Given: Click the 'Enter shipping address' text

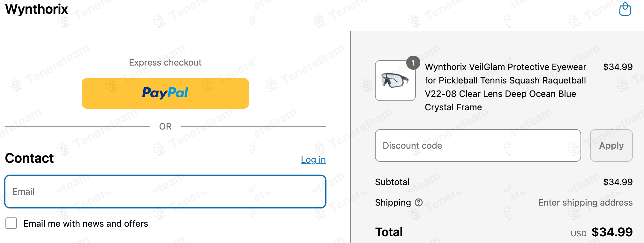Looking at the screenshot, I should coord(586,202).
